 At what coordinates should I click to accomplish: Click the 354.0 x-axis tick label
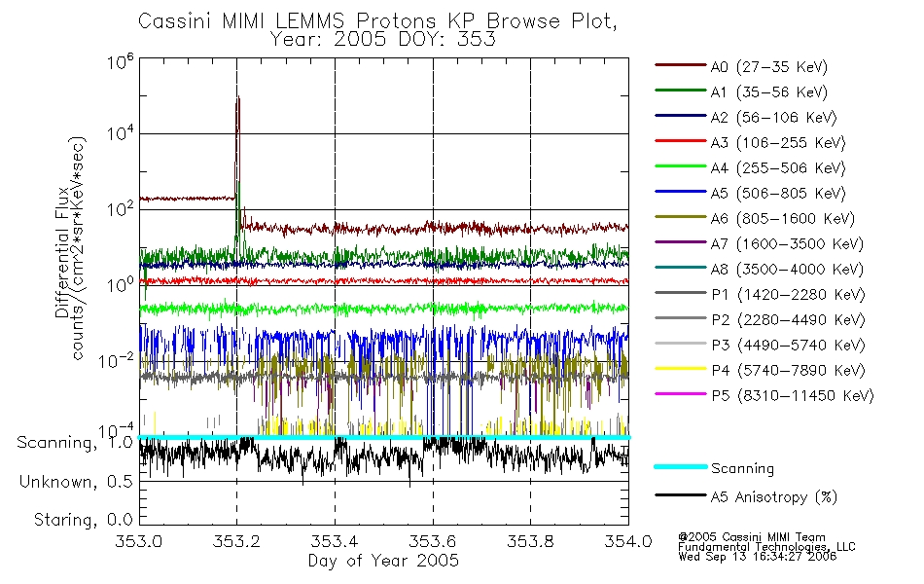[x=628, y=541]
